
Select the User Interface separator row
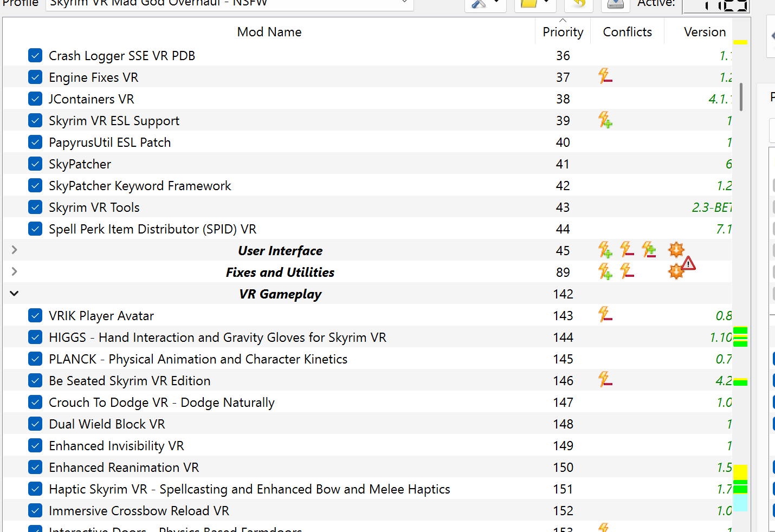[x=367, y=250]
